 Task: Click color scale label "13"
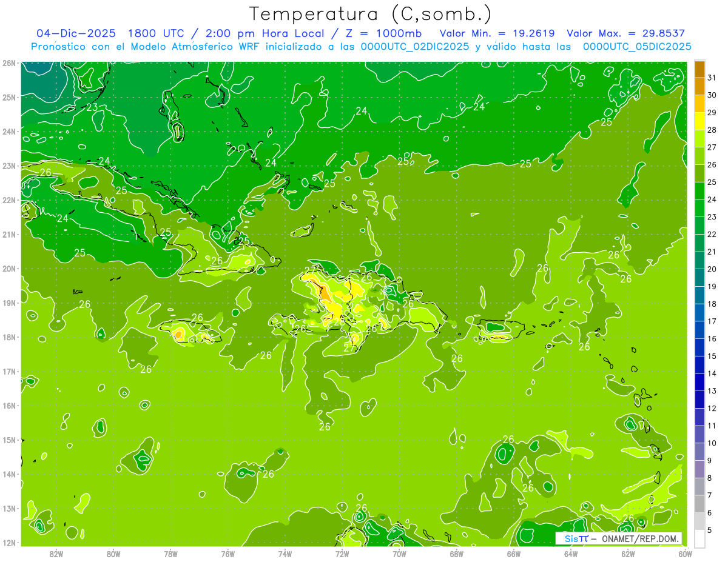tap(712, 390)
